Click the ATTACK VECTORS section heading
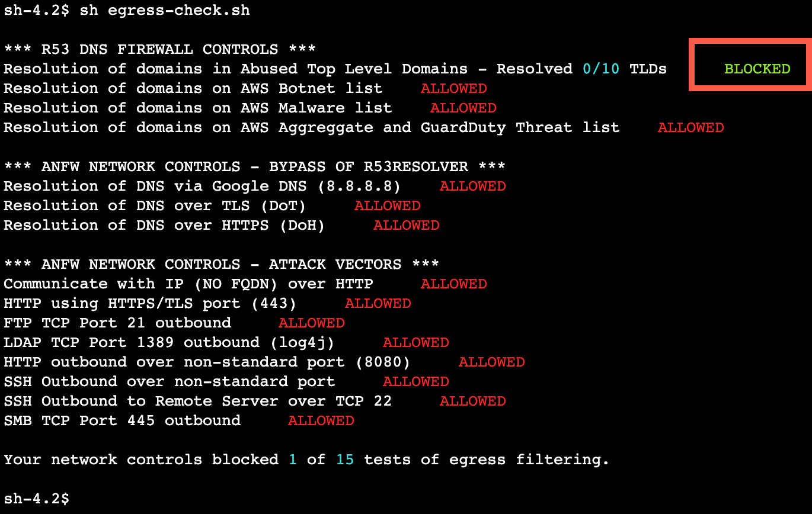The image size is (812, 514). 221,264
